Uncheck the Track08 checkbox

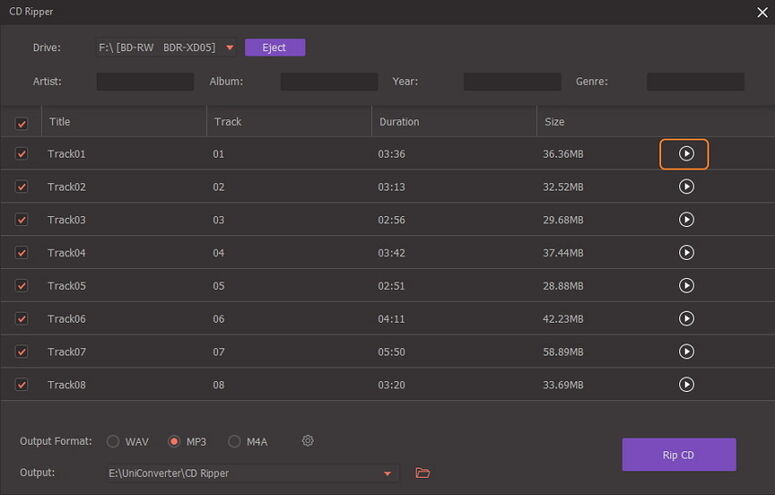click(21, 384)
